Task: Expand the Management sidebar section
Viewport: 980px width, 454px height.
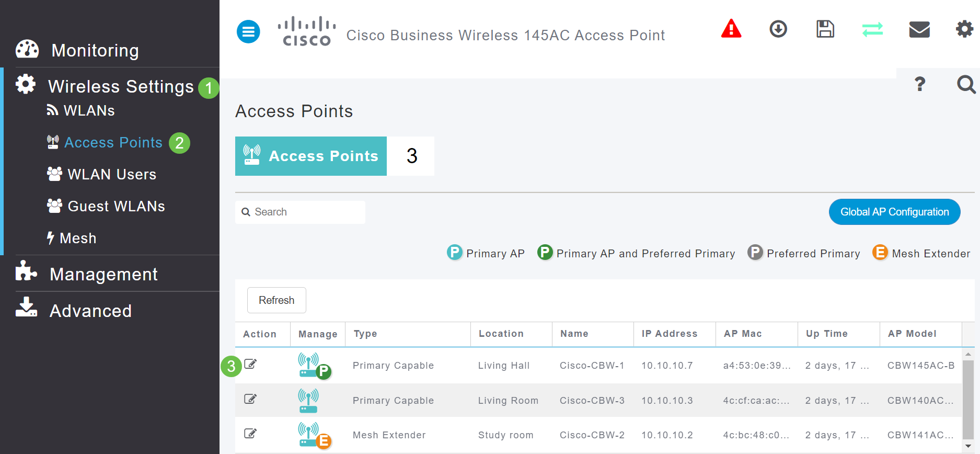Action: point(103,274)
